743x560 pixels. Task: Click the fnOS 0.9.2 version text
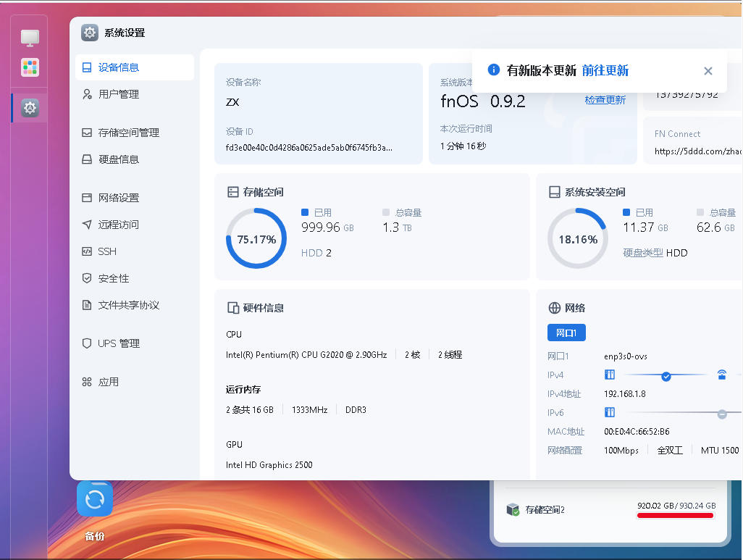tap(483, 101)
